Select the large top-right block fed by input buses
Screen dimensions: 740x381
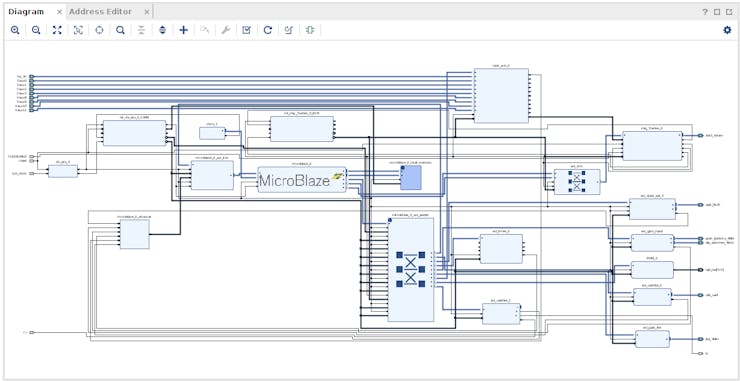pos(501,96)
